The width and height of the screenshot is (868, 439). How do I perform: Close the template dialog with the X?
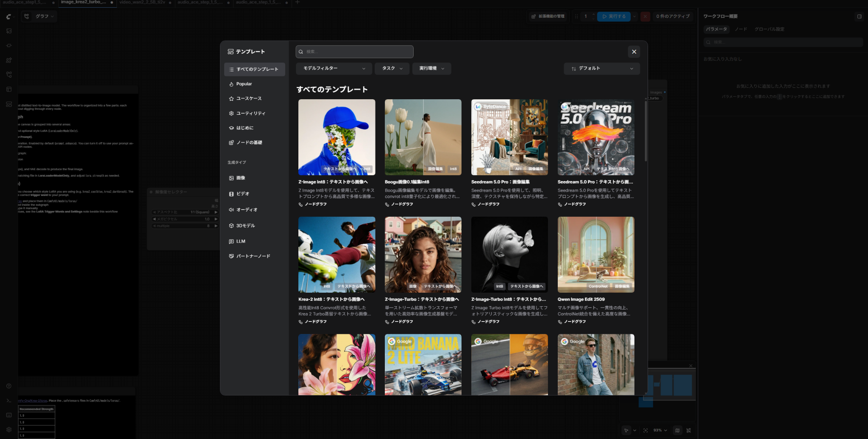[634, 52]
